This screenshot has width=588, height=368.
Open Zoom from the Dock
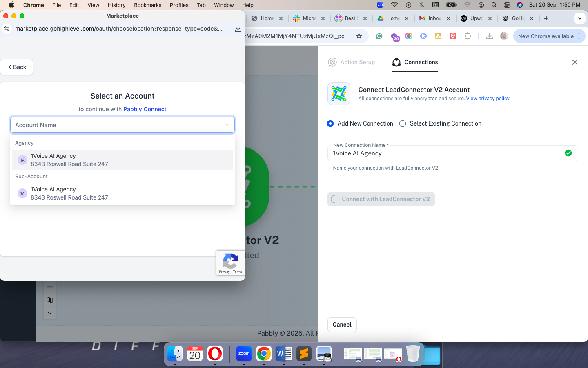pyautogui.click(x=244, y=353)
